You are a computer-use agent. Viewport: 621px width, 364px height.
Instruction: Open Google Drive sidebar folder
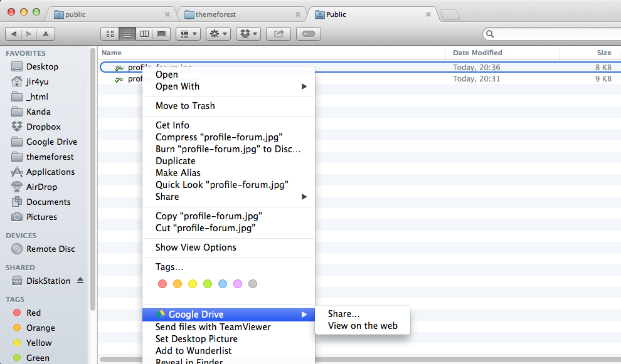click(x=51, y=142)
